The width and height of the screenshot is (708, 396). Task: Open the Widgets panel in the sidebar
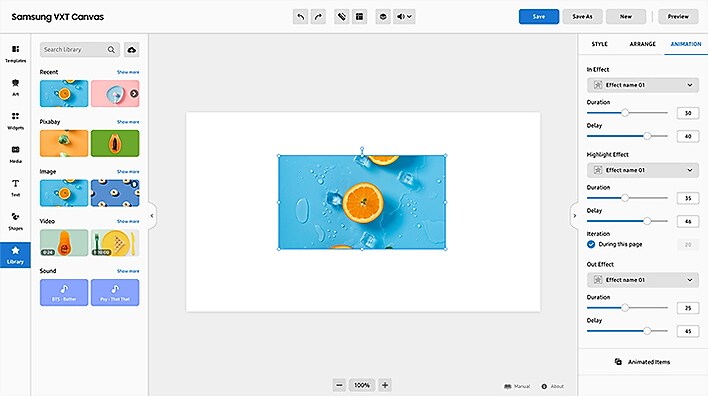(x=15, y=121)
